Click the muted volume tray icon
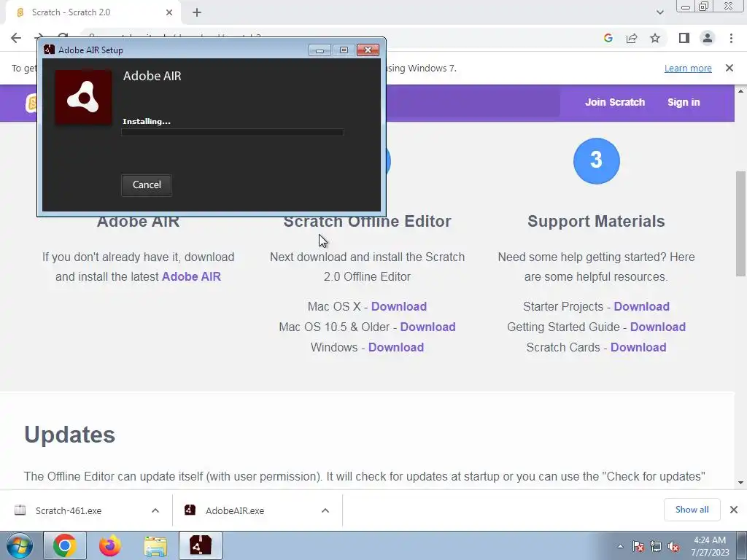The height and width of the screenshot is (560, 747). tap(673, 547)
